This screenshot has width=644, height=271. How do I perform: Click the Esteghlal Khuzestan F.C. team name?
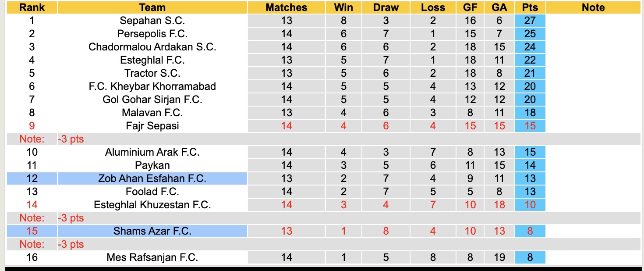[152, 205]
